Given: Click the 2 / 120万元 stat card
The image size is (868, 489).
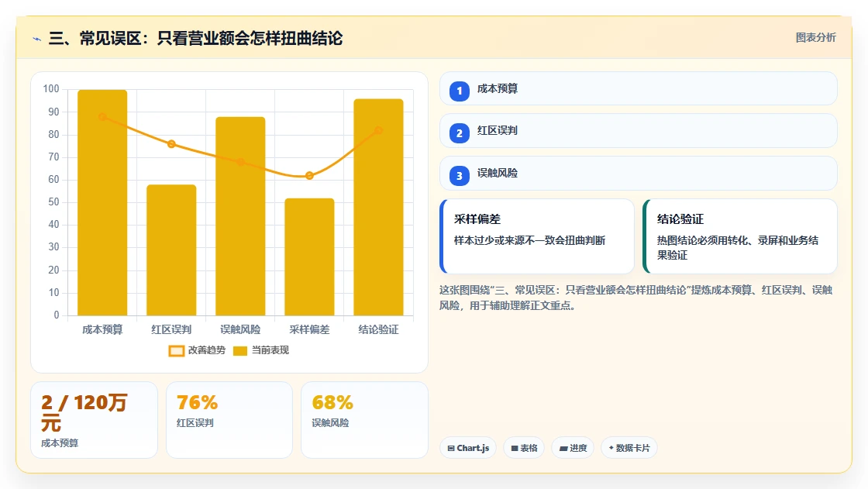Looking at the screenshot, I should (94, 420).
